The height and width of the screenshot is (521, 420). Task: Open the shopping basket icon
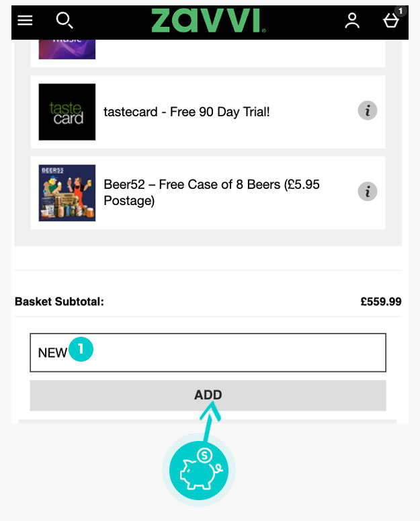(390, 22)
